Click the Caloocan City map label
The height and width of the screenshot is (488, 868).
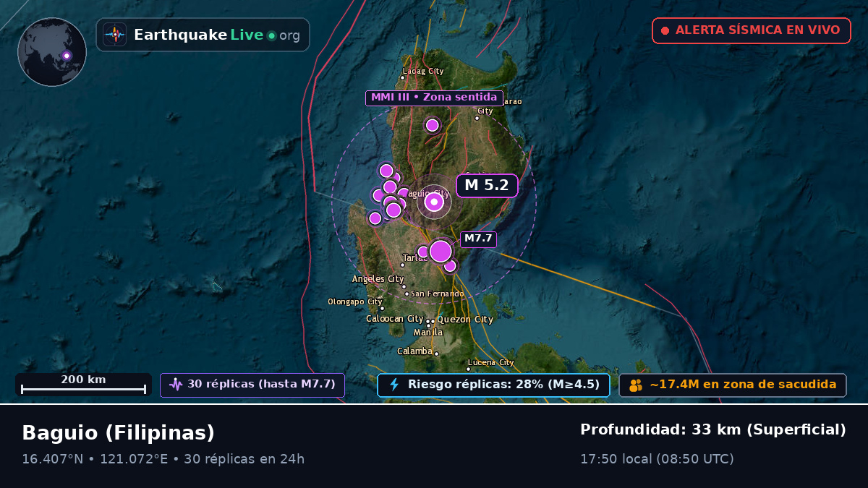tap(395, 319)
